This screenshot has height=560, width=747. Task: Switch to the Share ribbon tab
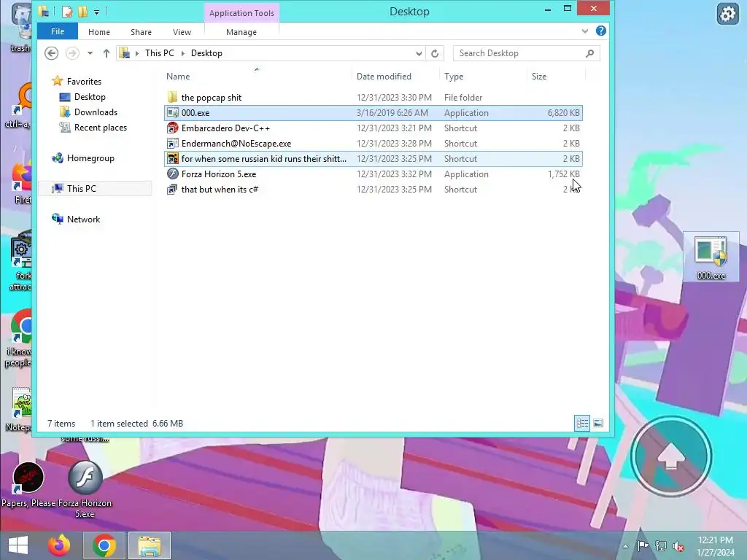(x=141, y=32)
